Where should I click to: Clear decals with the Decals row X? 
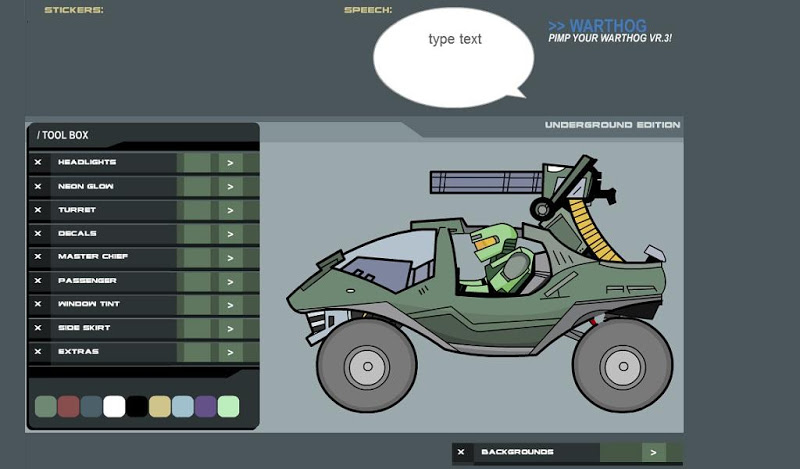coord(38,233)
